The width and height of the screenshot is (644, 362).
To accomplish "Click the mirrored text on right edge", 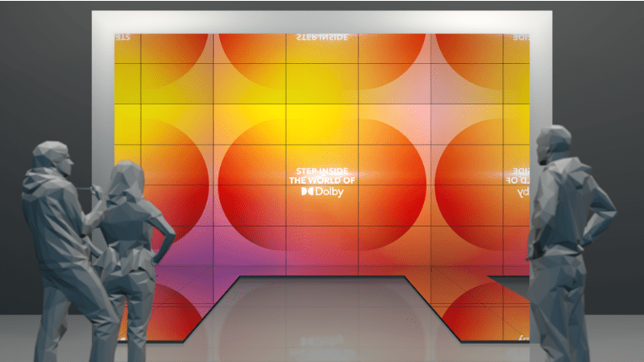I will coord(518,181).
